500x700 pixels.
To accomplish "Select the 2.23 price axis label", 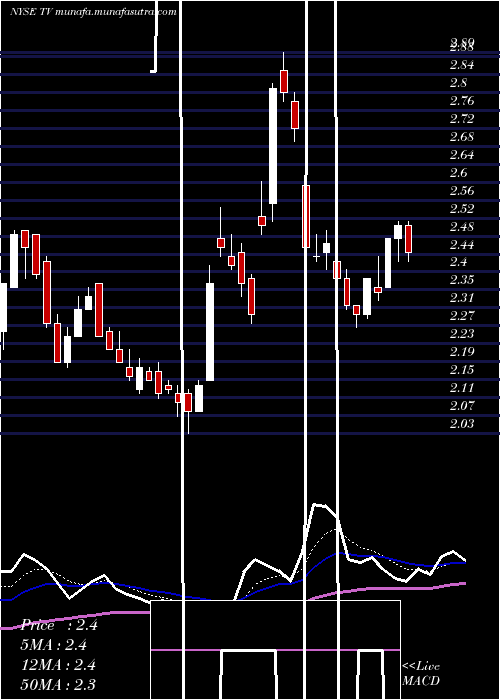I will (462, 334).
